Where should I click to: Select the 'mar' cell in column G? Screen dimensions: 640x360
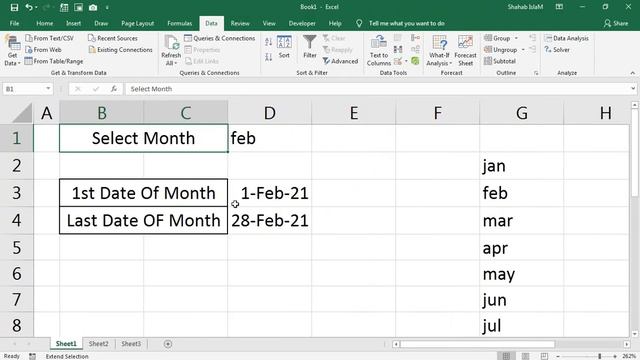point(521,220)
